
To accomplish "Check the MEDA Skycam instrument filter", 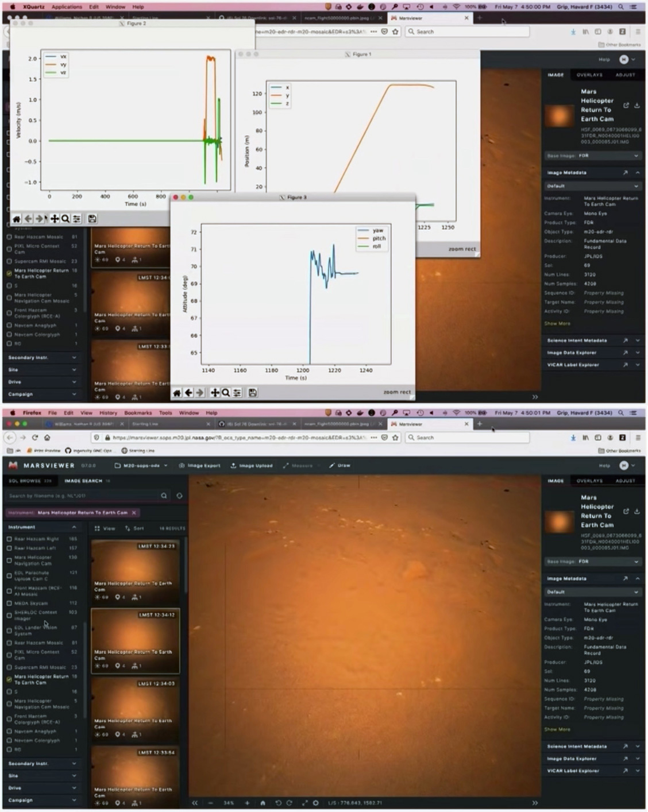I will click(x=9, y=604).
